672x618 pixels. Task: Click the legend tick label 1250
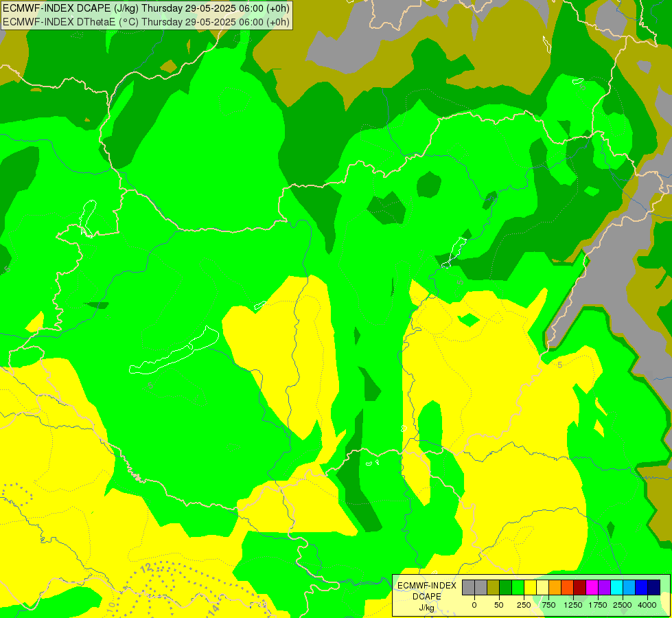click(x=573, y=605)
